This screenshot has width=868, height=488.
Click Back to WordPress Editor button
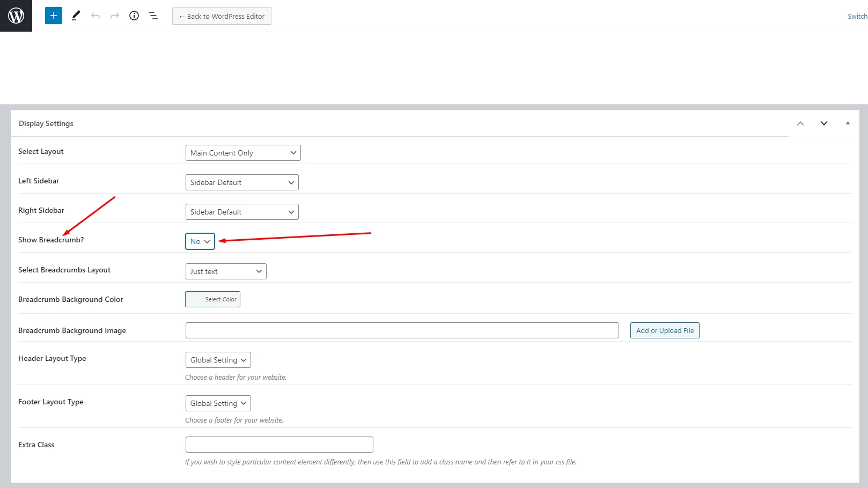pyautogui.click(x=222, y=16)
